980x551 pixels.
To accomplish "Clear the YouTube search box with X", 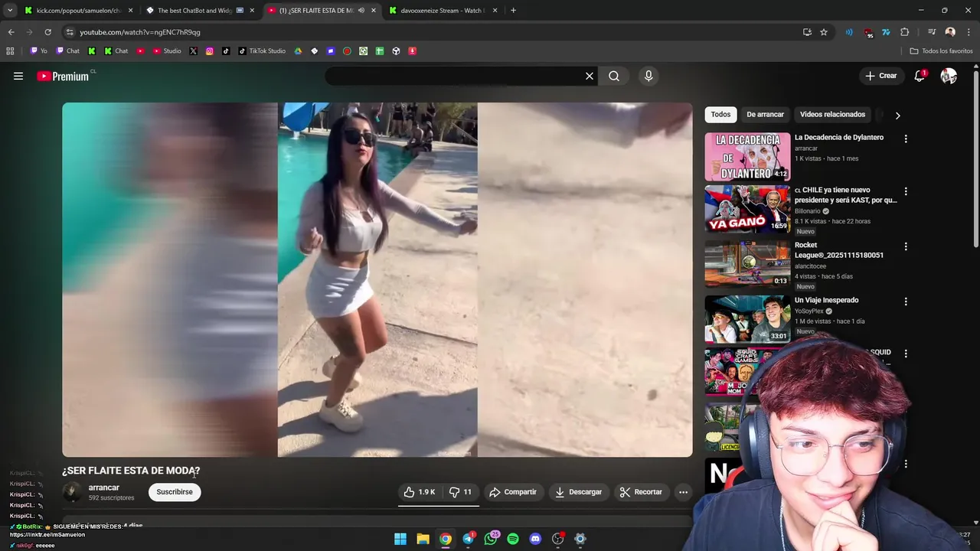I will pos(590,76).
